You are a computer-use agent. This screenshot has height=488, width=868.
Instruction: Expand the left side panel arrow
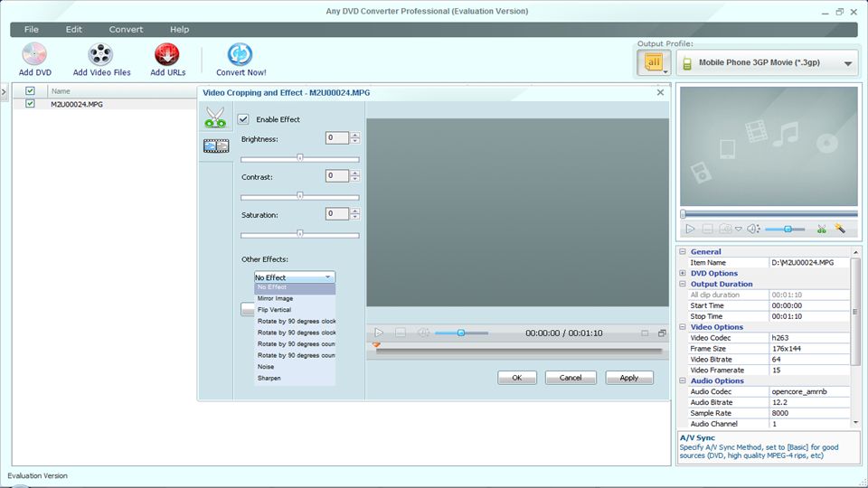coord(4,91)
